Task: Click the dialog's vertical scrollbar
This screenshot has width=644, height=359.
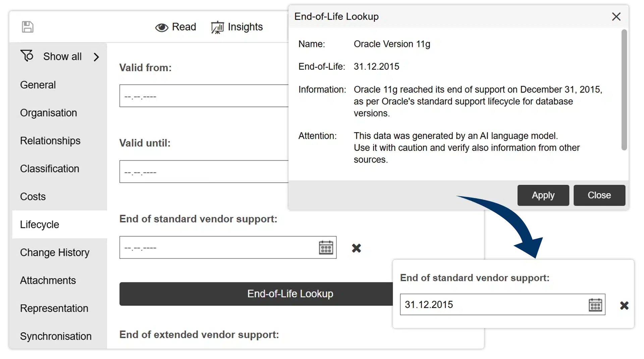Action: tap(624, 90)
